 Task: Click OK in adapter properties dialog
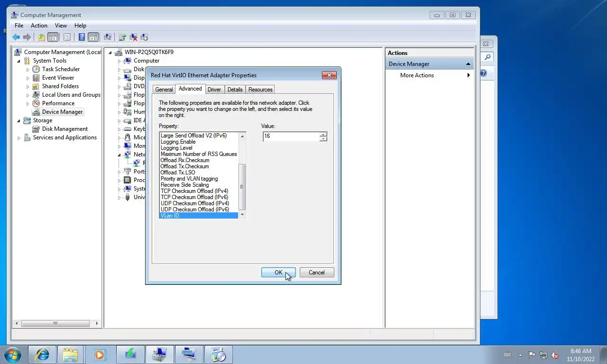(278, 273)
